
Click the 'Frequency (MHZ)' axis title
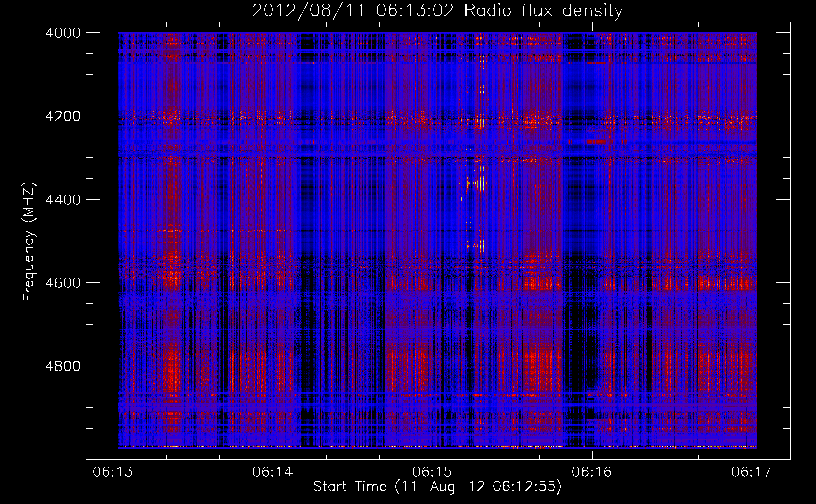[29, 242]
